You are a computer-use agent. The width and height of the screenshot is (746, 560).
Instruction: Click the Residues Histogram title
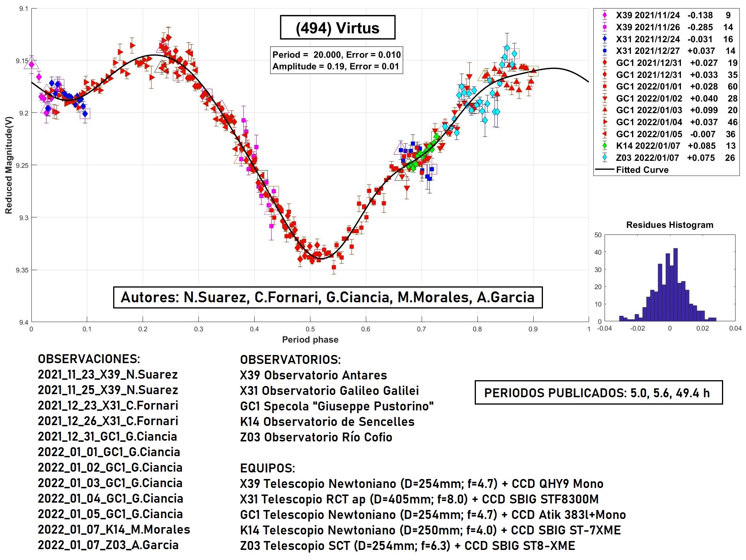point(670,225)
